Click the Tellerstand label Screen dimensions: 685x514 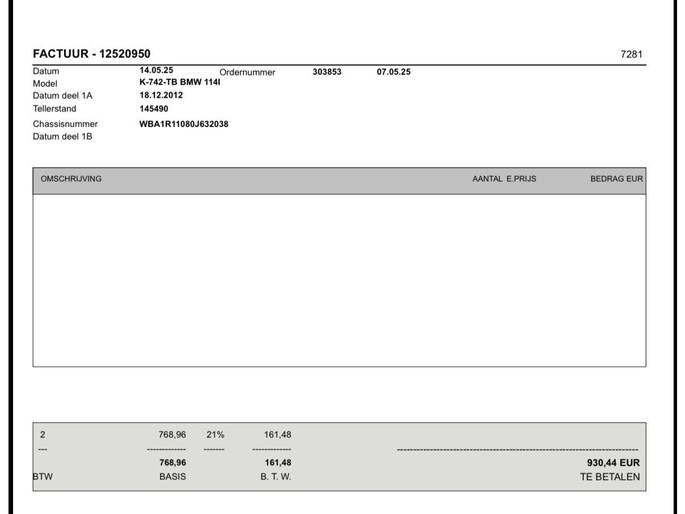[x=54, y=109]
